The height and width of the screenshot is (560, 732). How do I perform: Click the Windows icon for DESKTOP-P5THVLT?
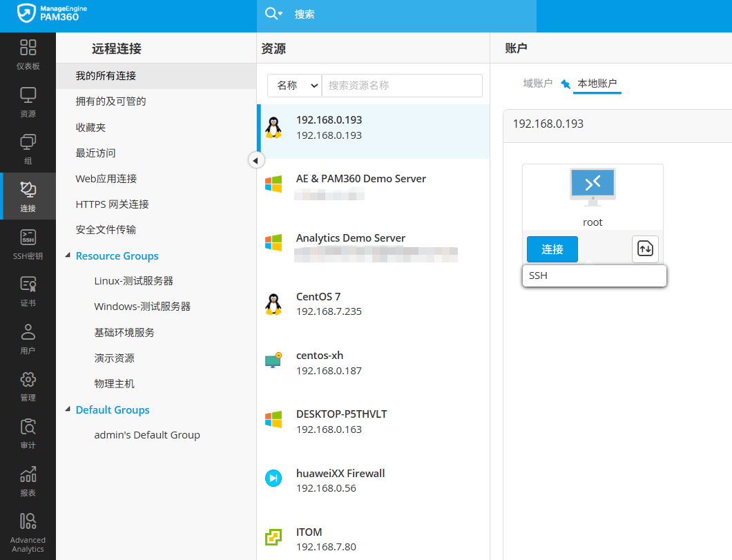[x=273, y=419]
